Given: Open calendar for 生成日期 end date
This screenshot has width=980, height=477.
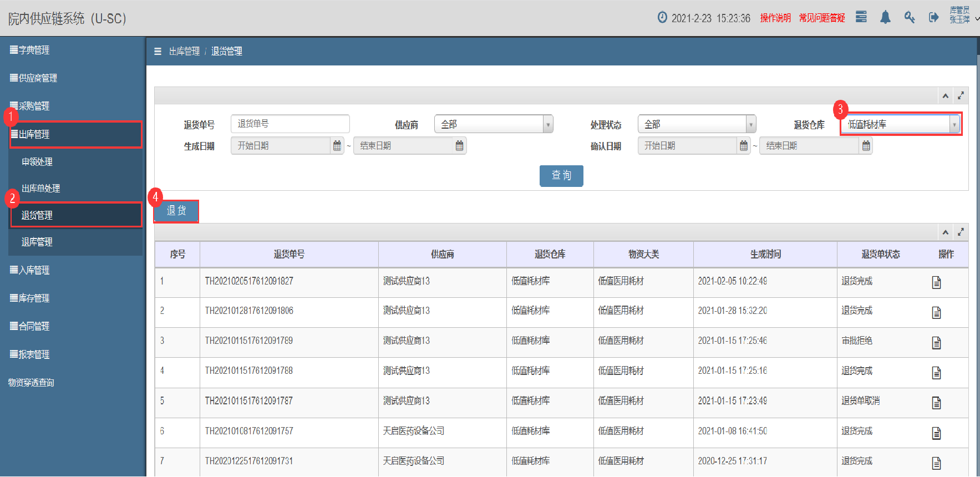Looking at the screenshot, I should click(459, 145).
